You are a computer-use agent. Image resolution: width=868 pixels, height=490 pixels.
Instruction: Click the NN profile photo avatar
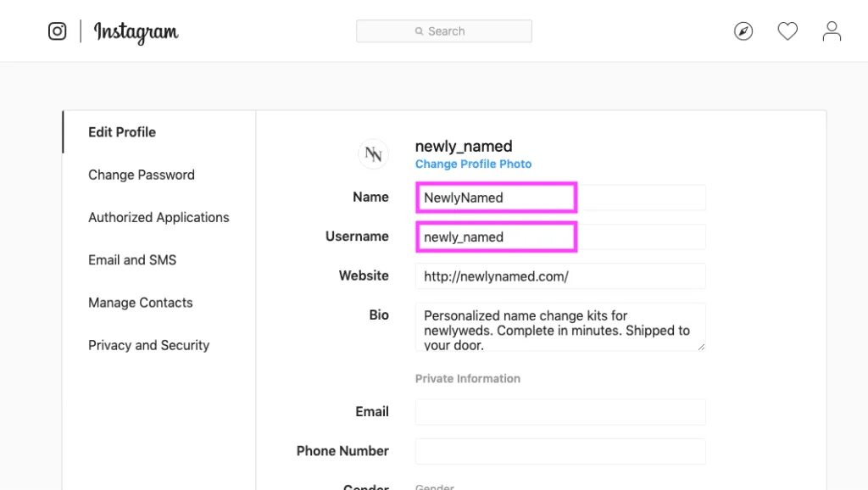(x=373, y=154)
